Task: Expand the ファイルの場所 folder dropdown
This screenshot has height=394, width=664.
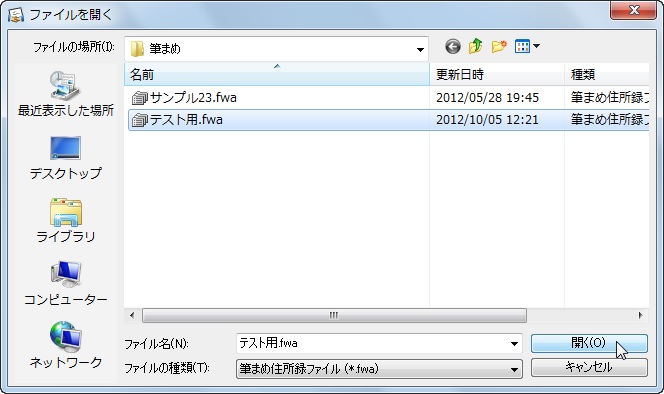Action: click(x=420, y=49)
